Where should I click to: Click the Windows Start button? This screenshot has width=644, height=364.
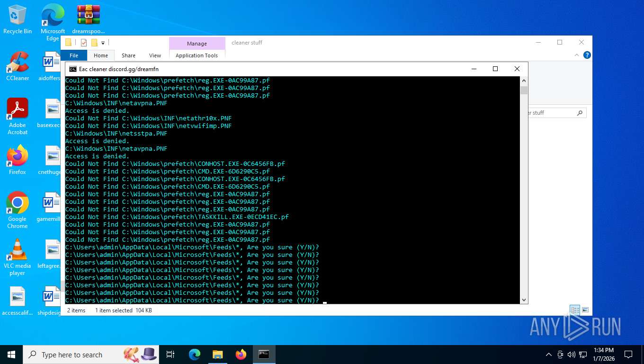(11, 355)
